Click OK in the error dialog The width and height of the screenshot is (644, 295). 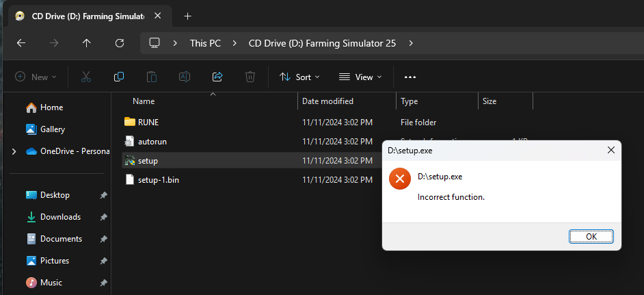(x=591, y=237)
